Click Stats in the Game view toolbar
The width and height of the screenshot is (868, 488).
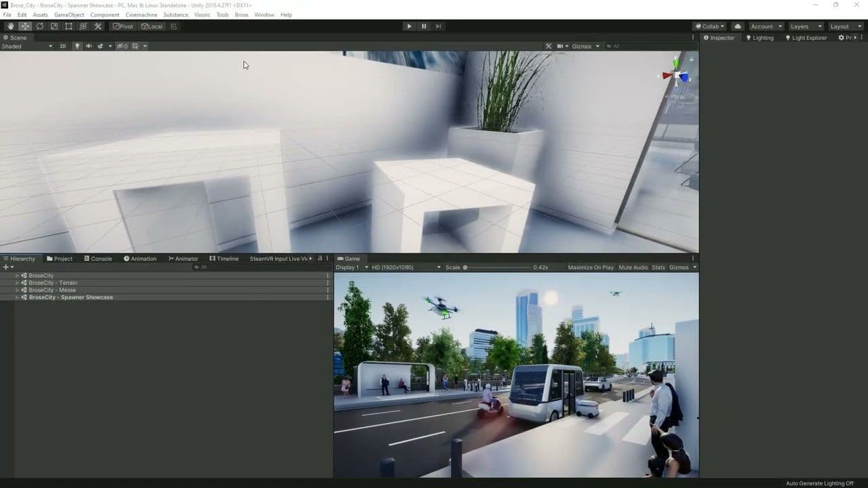point(657,267)
